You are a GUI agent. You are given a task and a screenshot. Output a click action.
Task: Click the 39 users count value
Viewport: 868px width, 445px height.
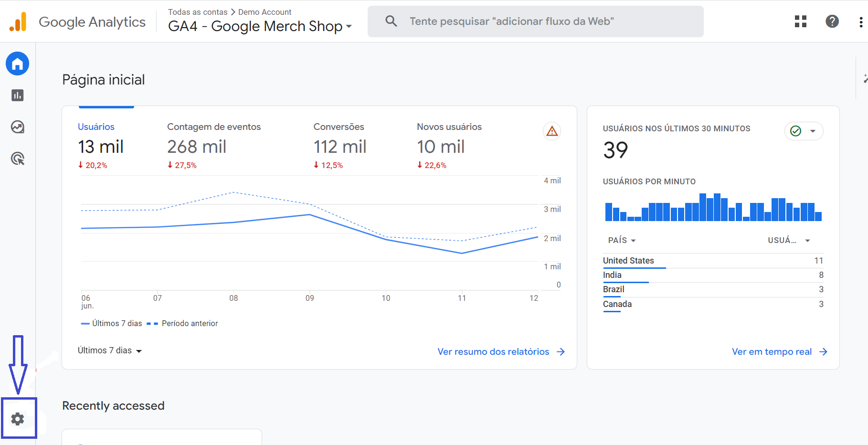(615, 150)
